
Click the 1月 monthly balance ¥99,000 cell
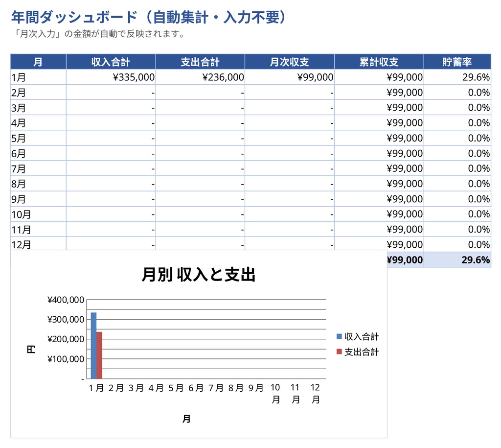point(290,77)
